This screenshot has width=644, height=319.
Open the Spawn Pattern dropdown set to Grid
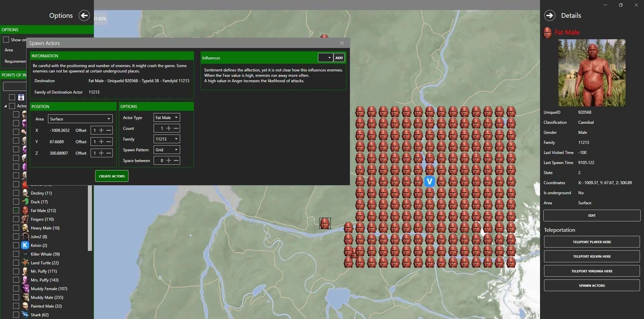(167, 150)
